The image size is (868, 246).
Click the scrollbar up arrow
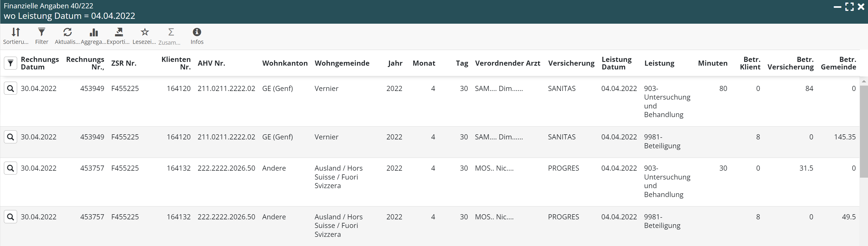[x=863, y=82]
